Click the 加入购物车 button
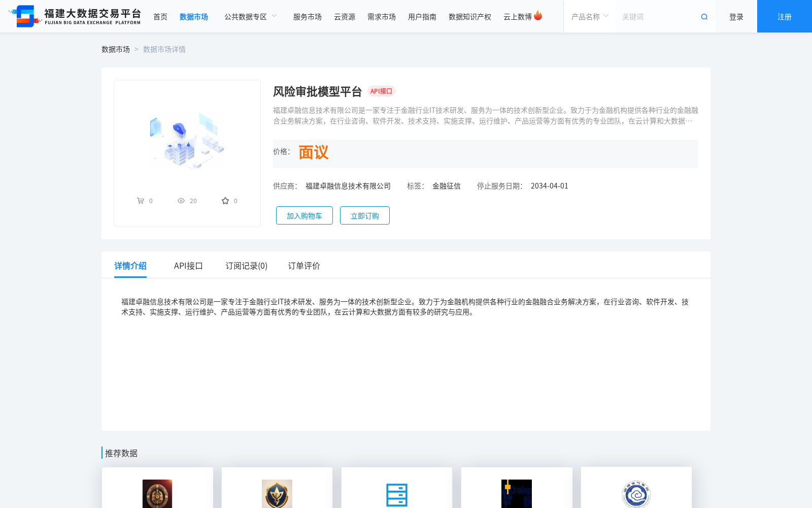Viewport: 812px width, 508px height. [304, 215]
